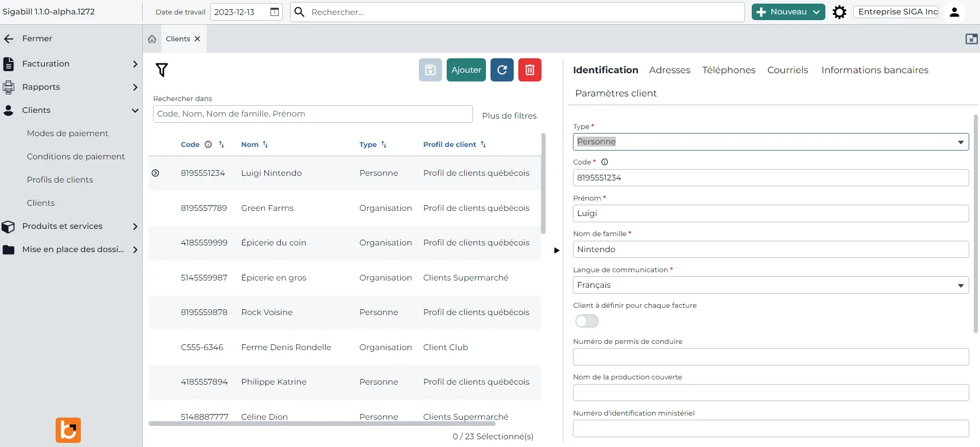Click the Facturation document icon

coord(8,64)
